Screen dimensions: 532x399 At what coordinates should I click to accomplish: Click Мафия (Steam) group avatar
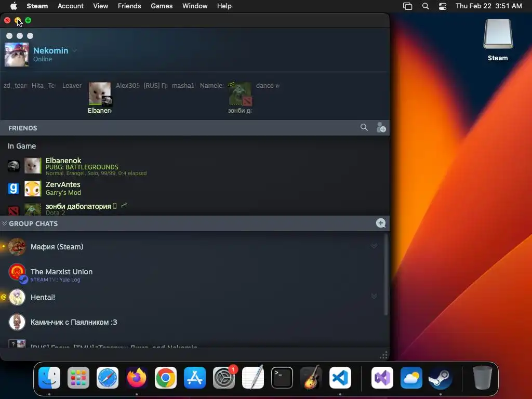pos(17,247)
